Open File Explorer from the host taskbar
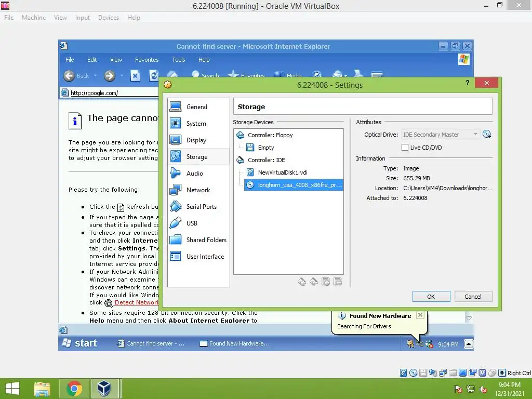The image size is (532, 399). [x=42, y=389]
